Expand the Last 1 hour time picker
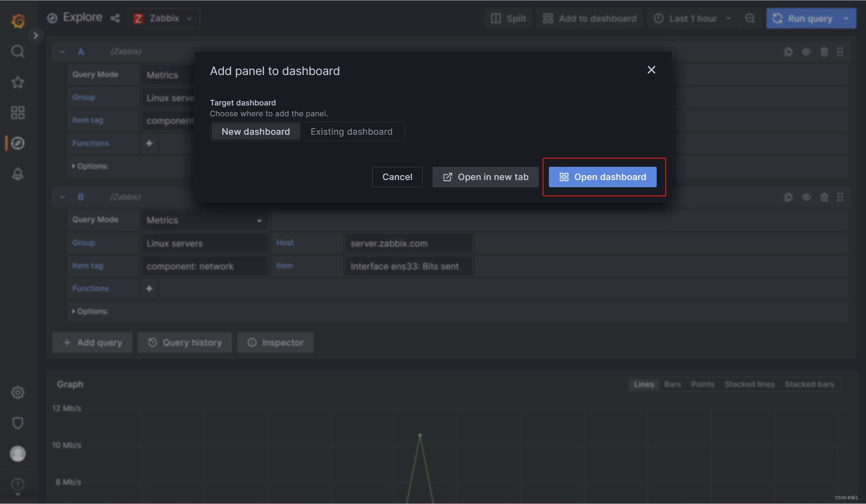The image size is (866, 504). click(692, 18)
